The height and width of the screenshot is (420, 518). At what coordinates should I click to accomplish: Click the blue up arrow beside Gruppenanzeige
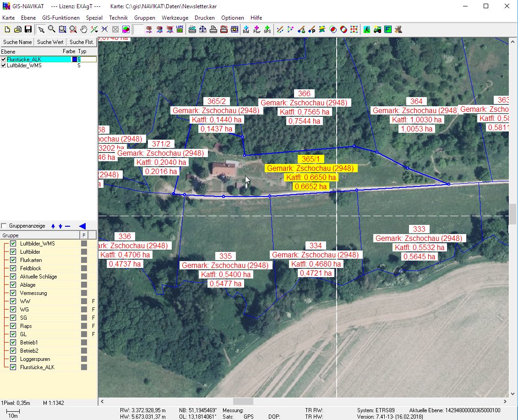(x=53, y=226)
